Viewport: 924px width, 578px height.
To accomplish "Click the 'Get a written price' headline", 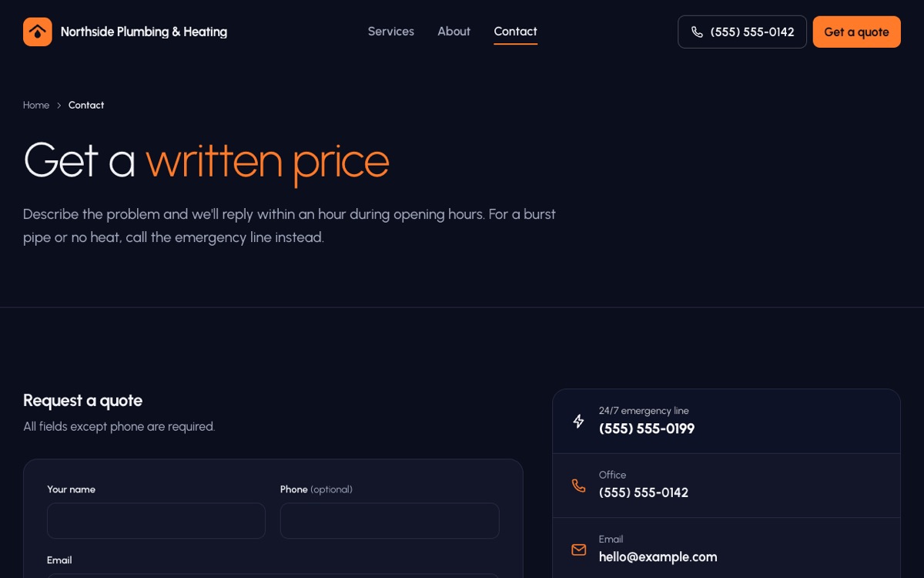I will [x=206, y=160].
